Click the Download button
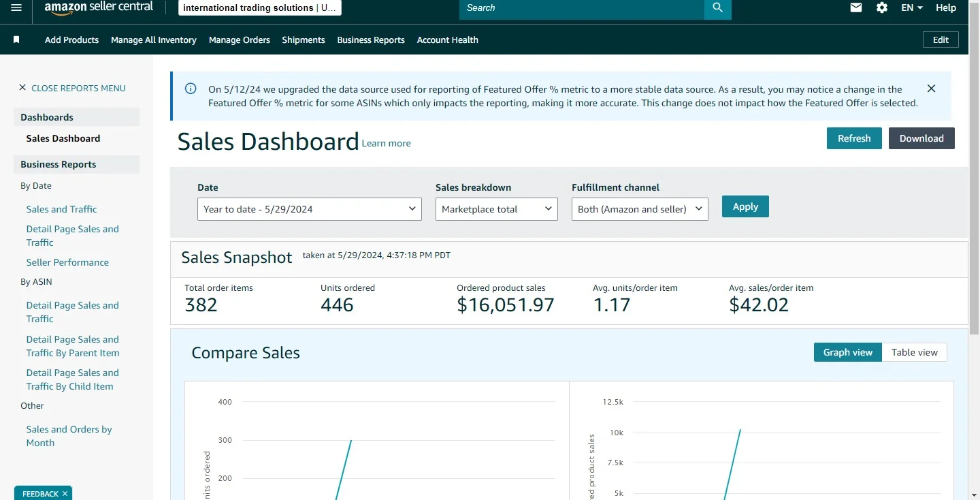Viewport: 980px width, 500px height. (921, 138)
